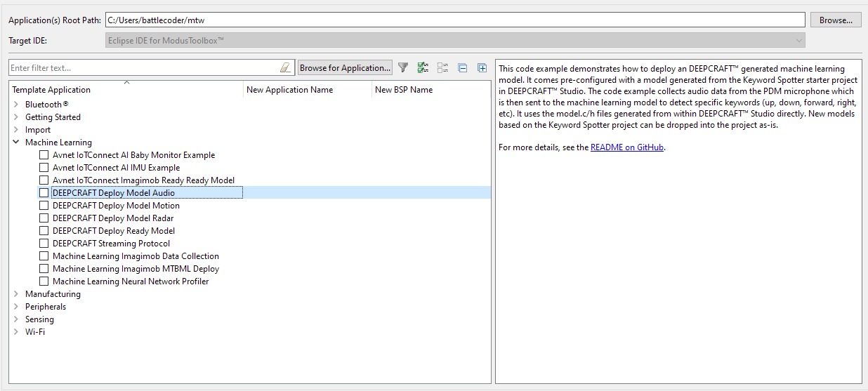Viewport: 868px width, 391px height.
Task: Select DEEPCRAFT Deploy Model Motion row text
Action: click(x=116, y=206)
